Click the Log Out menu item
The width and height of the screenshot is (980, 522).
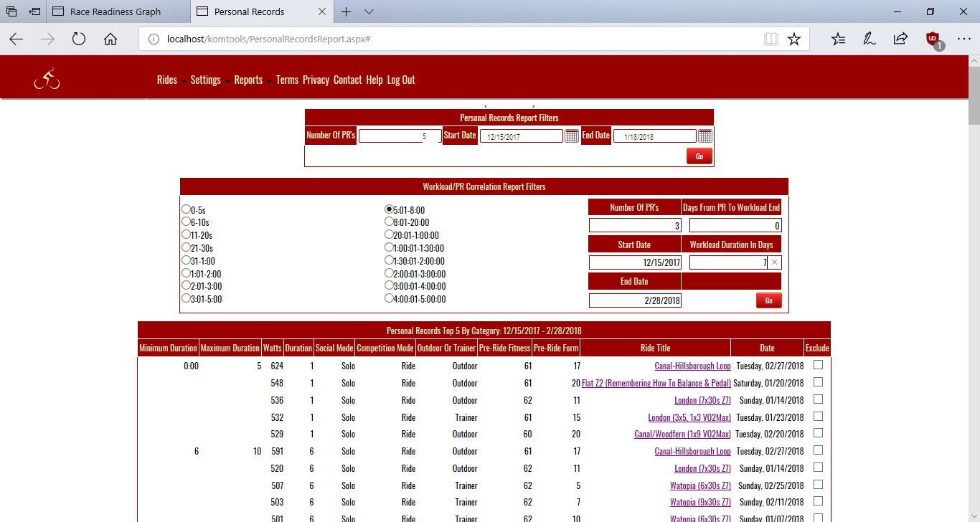[401, 80]
